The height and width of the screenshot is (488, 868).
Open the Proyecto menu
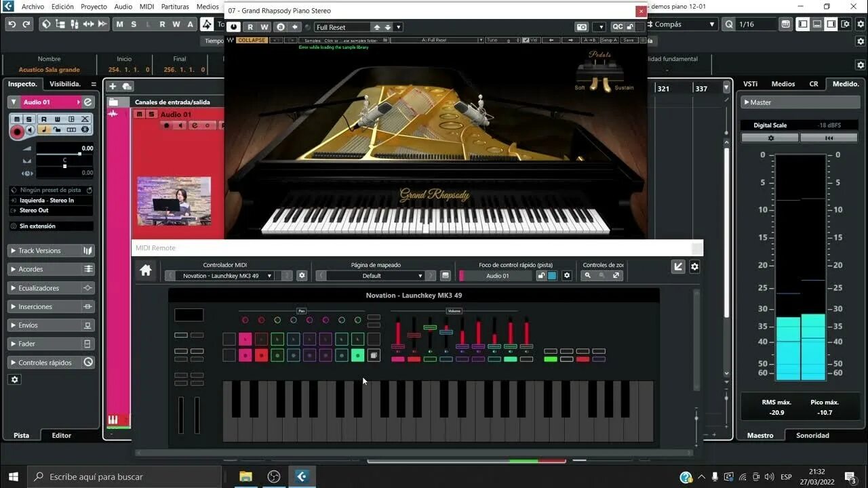(x=94, y=6)
